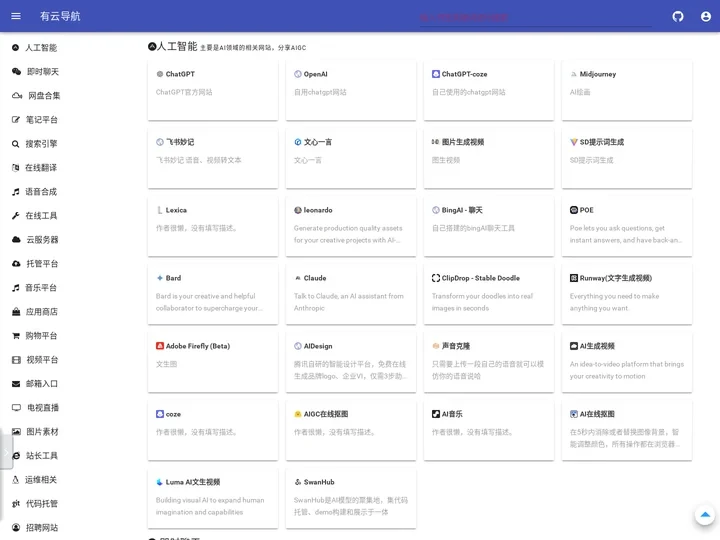The width and height of the screenshot is (720, 540).
Task: Select 在线翻译 in sidebar
Action: click(41, 168)
